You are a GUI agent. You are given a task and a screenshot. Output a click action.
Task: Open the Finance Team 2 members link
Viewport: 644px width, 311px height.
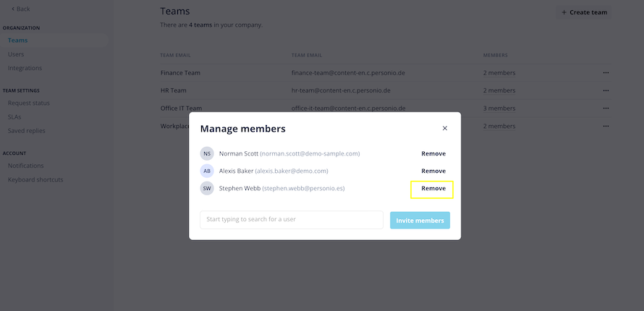(x=499, y=73)
